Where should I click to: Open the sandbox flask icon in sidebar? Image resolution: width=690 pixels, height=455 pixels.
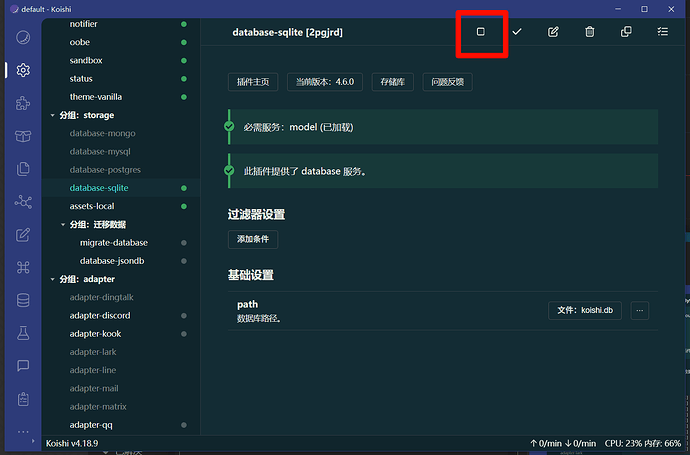click(x=23, y=333)
